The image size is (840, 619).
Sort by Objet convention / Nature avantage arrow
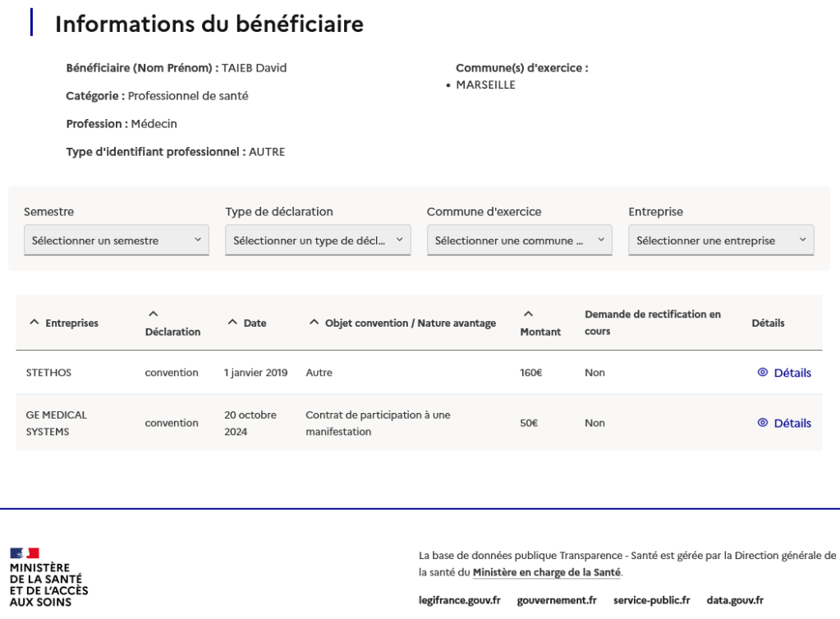tap(314, 323)
